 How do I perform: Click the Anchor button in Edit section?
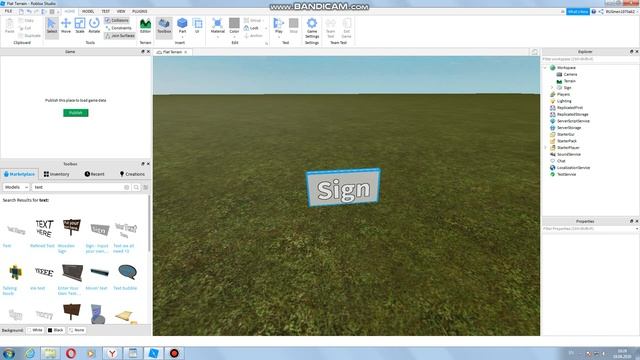pos(253,36)
